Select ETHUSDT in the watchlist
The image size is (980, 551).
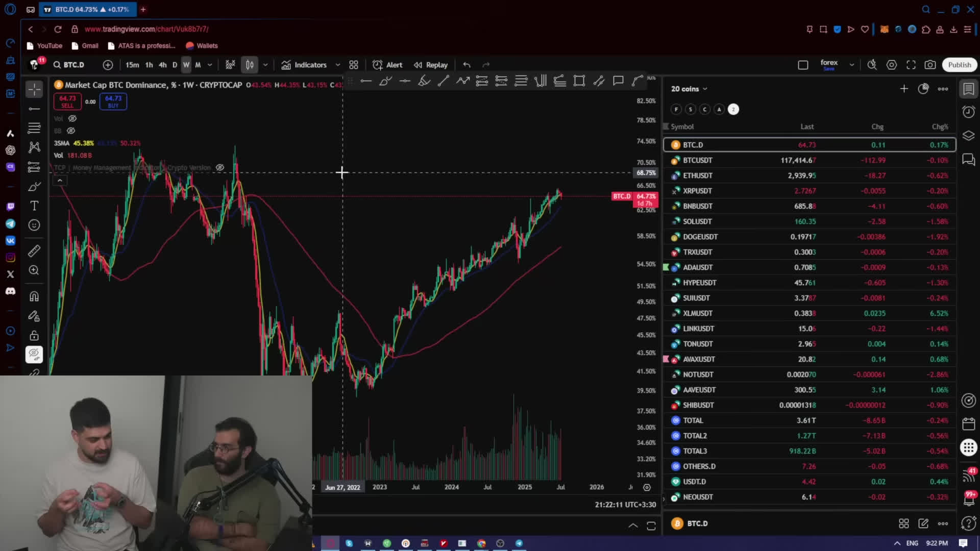697,176
